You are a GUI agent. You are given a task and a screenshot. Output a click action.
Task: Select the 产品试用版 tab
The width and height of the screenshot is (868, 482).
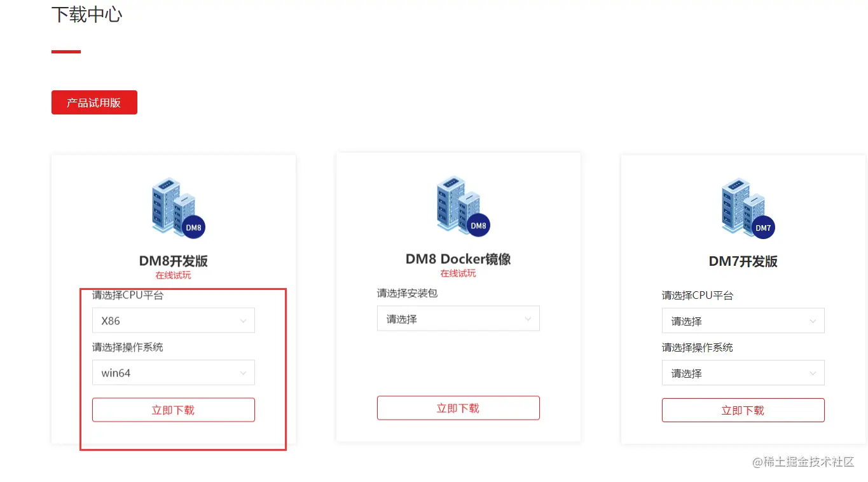tap(94, 102)
